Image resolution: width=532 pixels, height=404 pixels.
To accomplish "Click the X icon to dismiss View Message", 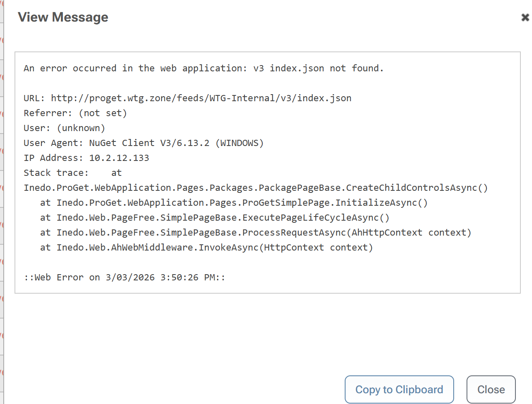I will tap(525, 17).
